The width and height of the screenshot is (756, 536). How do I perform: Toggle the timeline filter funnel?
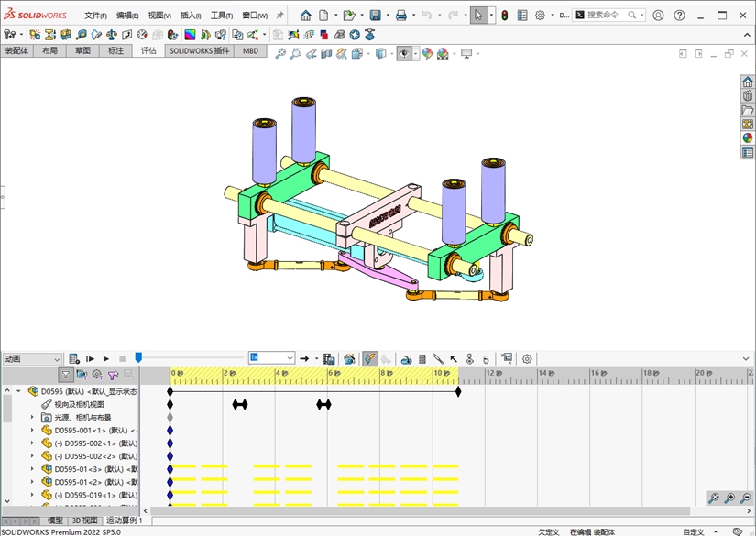click(x=66, y=375)
